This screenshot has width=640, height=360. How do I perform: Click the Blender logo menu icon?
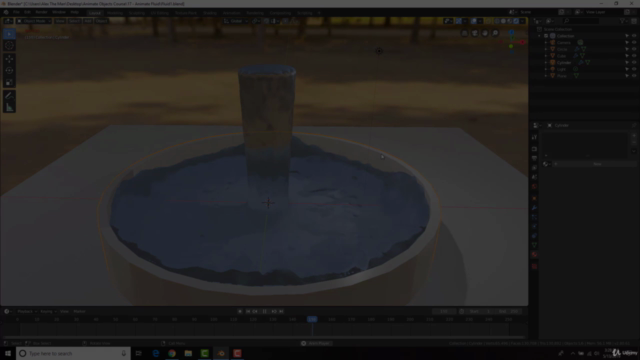tap(6, 12)
